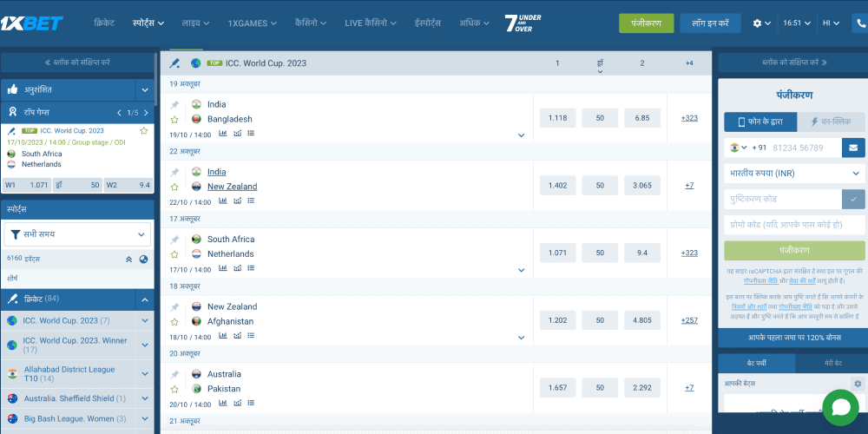Open settings gear in header
The image size is (868, 434).
pos(757,23)
